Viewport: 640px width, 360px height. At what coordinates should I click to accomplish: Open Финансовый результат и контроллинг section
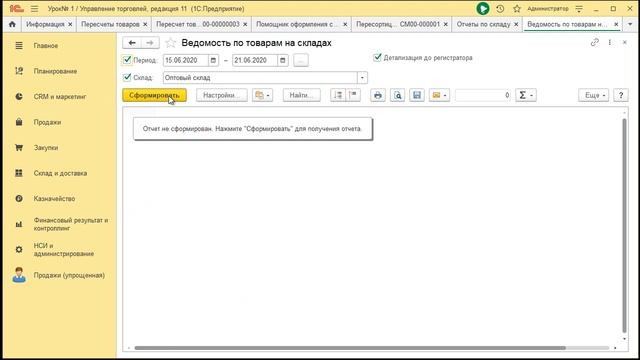(x=71, y=224)
